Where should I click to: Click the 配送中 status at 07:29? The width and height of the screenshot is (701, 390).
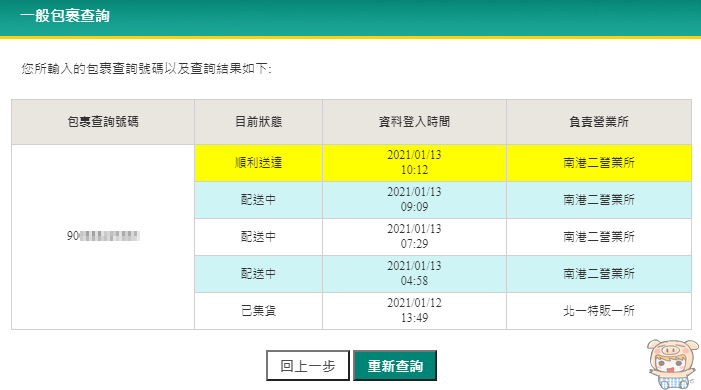click(258, 237)
